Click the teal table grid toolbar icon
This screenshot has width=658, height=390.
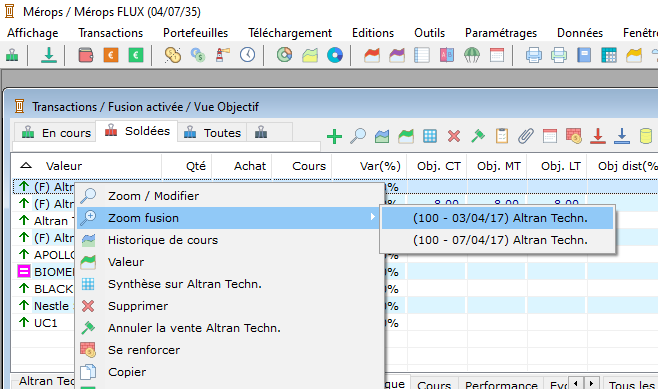click(608, 55)
